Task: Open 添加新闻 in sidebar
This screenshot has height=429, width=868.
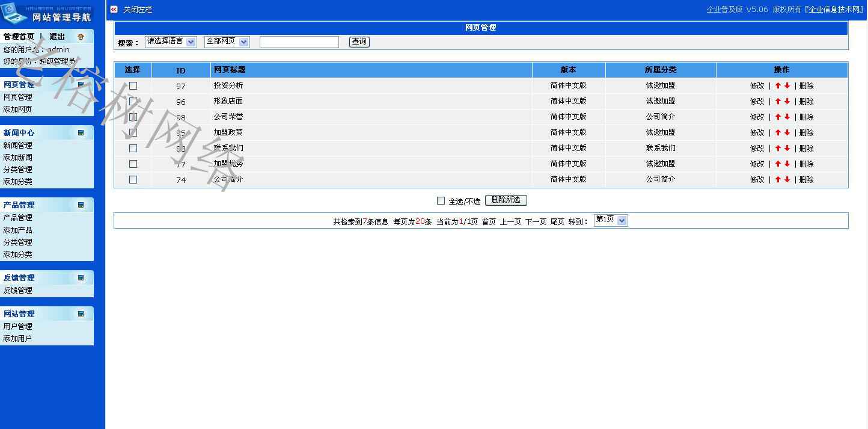Action: coord(17,157)
